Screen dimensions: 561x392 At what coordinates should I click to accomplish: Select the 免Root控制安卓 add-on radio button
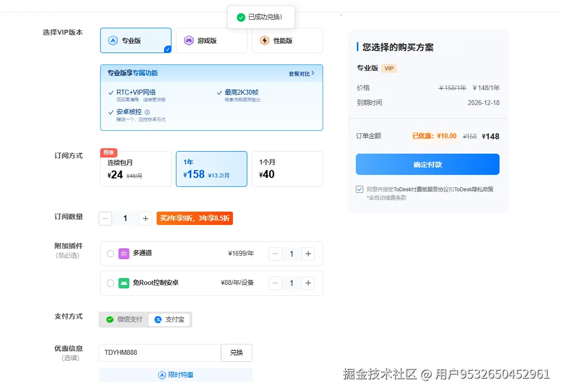(x=111, y=283)
